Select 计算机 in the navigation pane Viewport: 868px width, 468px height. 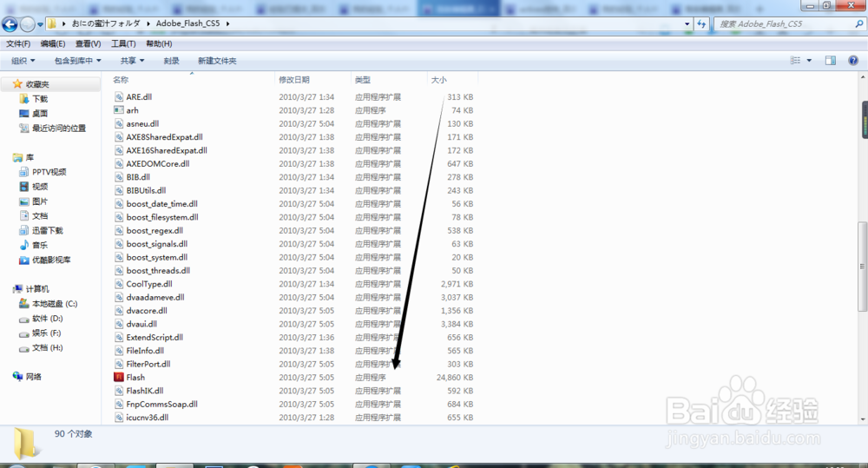(x=37, y=289)
